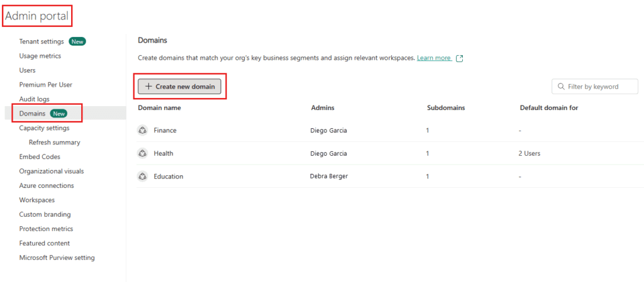Sort by the Domain name column header
This screenshot has height=282, width=644.
tap(159, 108)
